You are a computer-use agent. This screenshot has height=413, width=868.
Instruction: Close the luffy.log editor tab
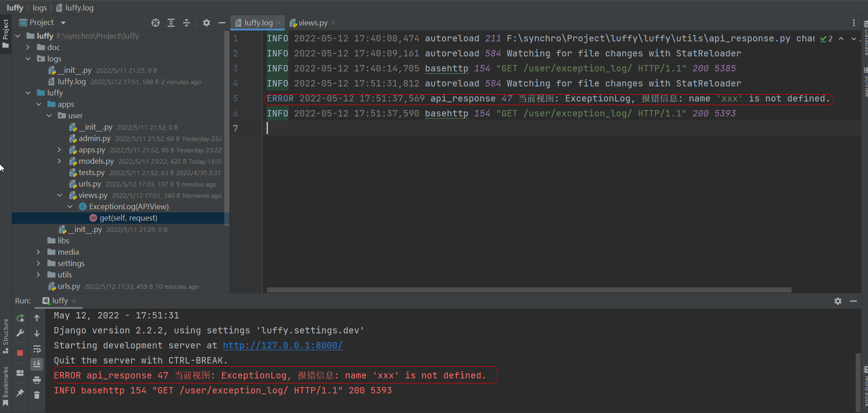(279, 23)
